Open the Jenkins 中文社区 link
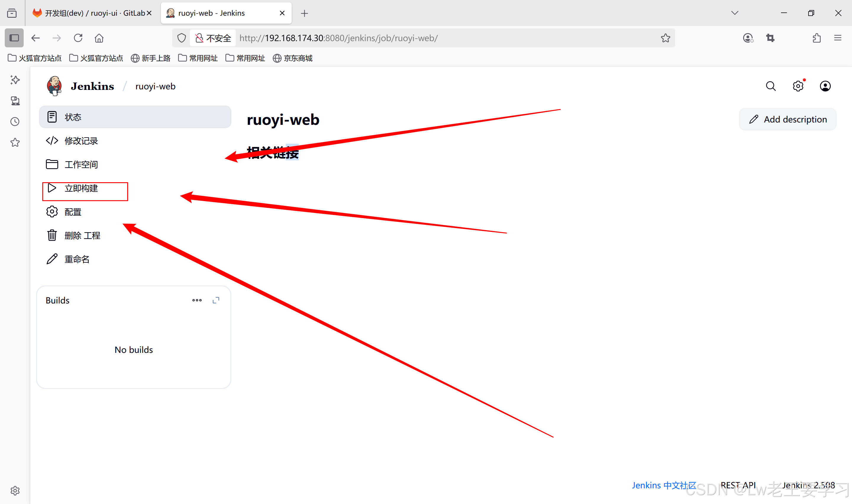This screenshot has height=504, width=852. 664,485
